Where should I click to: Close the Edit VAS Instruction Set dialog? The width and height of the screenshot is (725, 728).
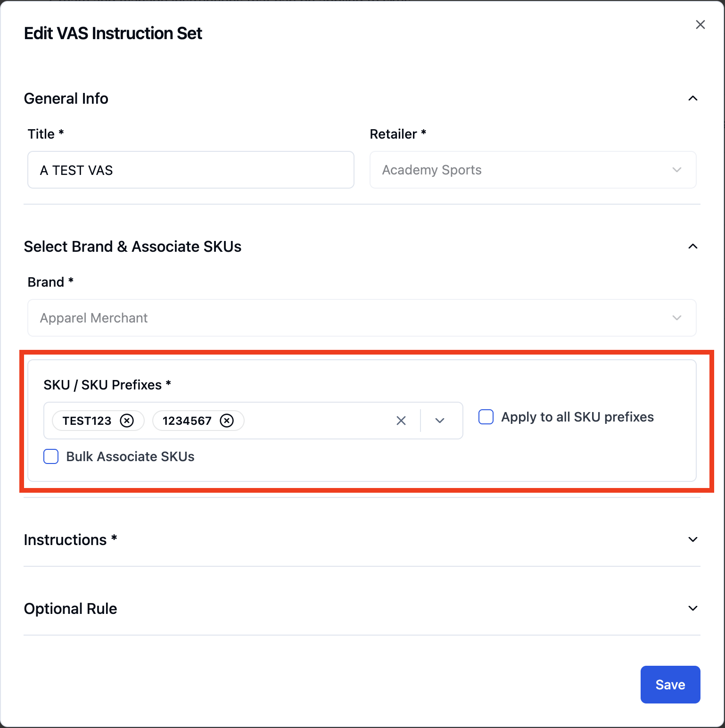coord(700,25)
